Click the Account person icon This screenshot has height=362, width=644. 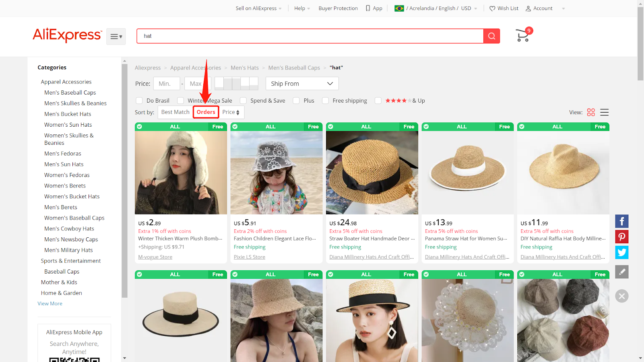click(528, 8)
